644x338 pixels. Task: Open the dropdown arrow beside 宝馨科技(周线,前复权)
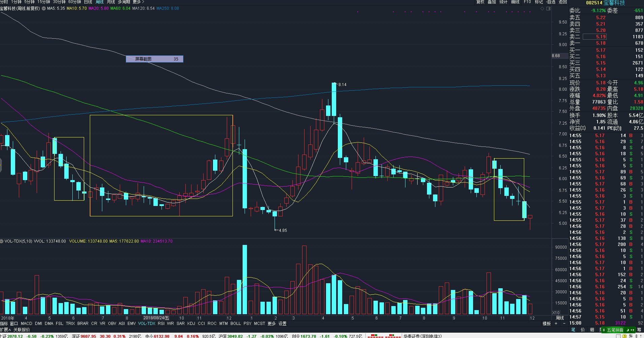point(43,8)
